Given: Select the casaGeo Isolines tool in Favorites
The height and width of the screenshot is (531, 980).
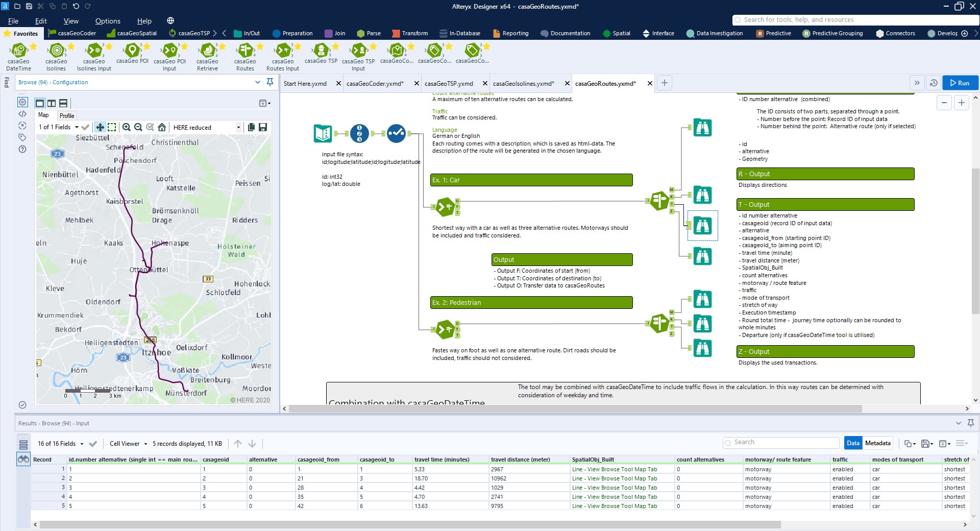Looking at the screenshot, I should [x=56, y=51].
